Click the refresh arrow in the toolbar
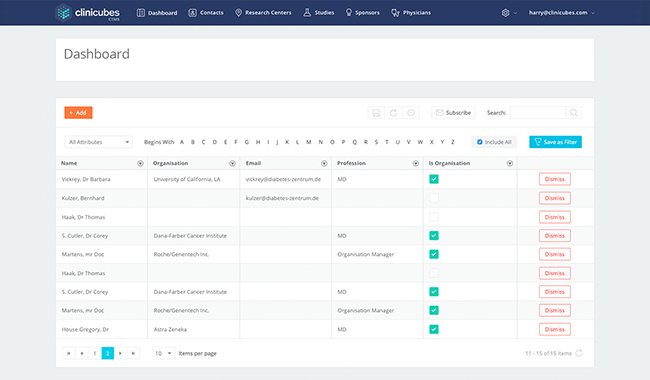 point(393,113)
